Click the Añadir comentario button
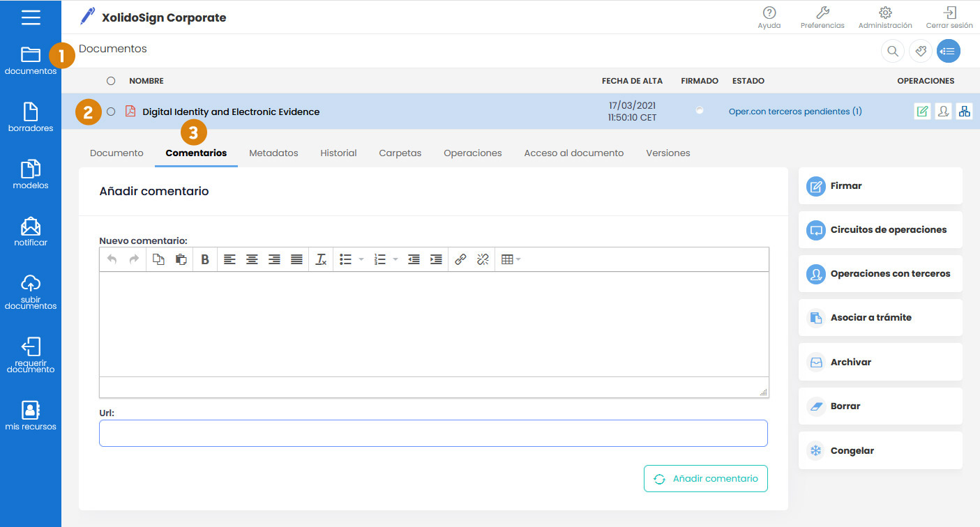The width and height of the screenshot is (980, 527). (x=706, y=478)
